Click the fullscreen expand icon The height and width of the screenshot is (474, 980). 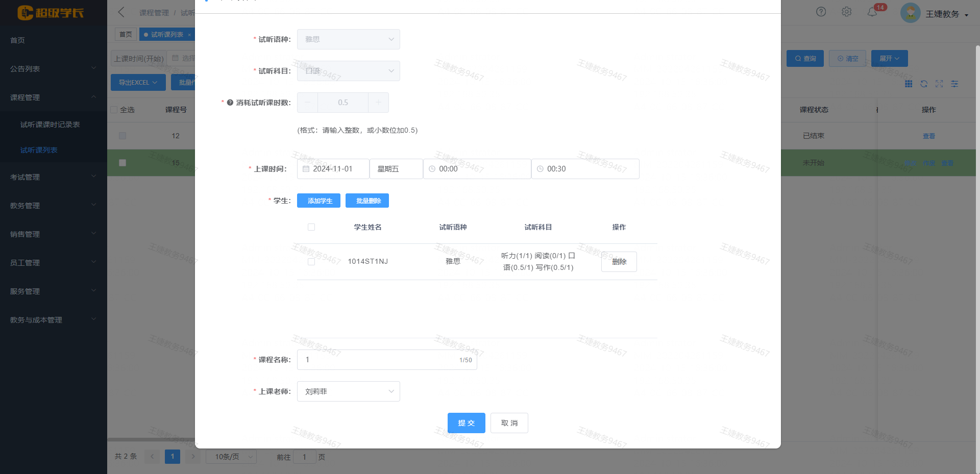(939, 84)
